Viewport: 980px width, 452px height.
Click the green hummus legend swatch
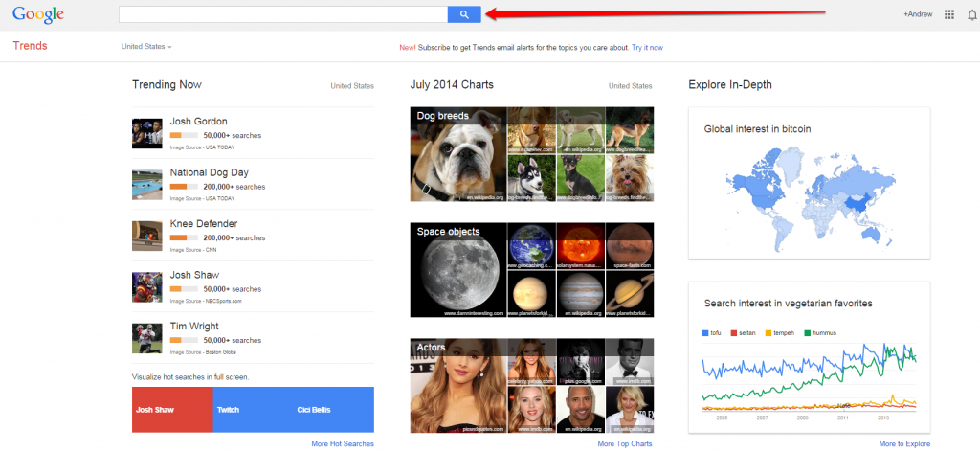[x=807, y=333]
